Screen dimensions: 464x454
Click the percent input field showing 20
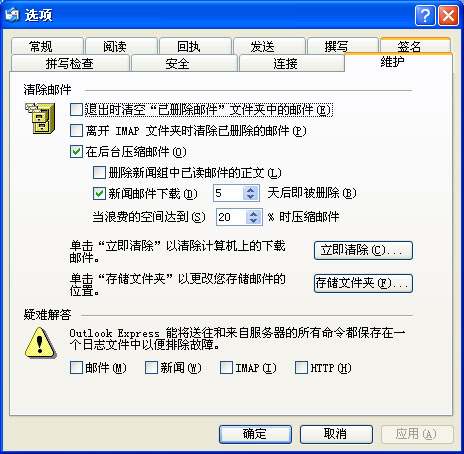tap(232, 217)
